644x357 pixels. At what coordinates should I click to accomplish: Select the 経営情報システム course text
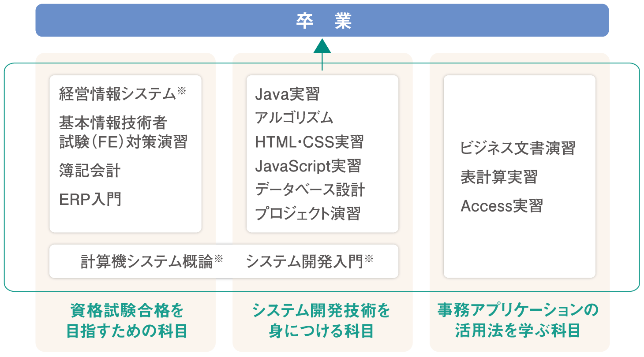tap(123, 94)
